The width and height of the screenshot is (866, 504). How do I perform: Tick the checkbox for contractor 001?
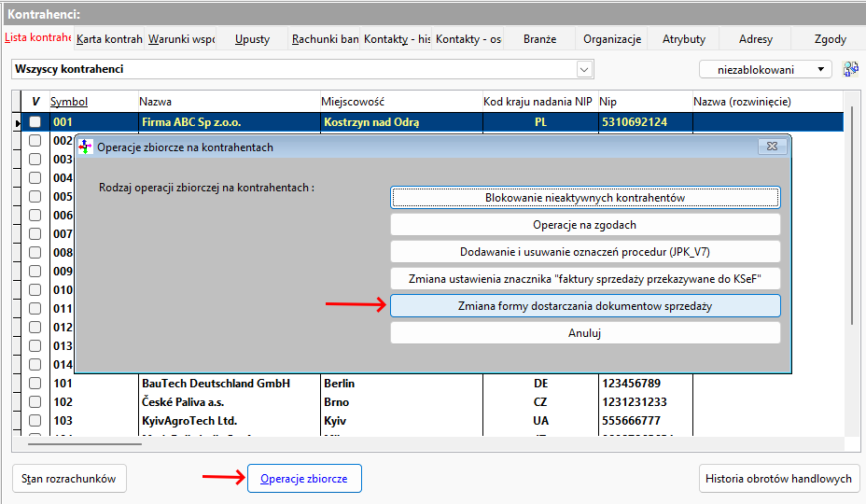coord(35,122)
